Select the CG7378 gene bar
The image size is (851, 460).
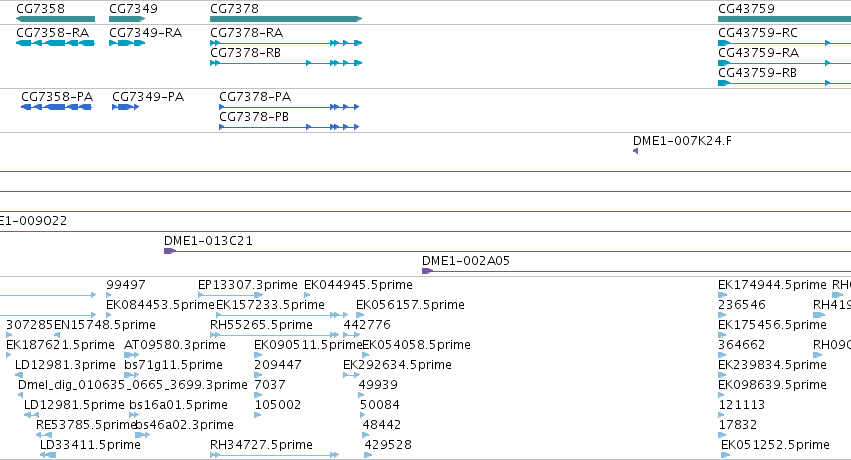[286, 19]
